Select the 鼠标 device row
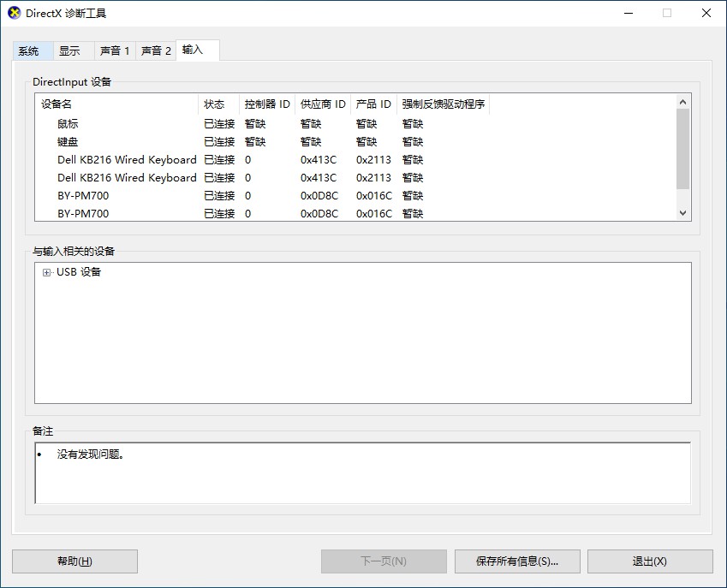The image size is (727, 588). point(69,124)
